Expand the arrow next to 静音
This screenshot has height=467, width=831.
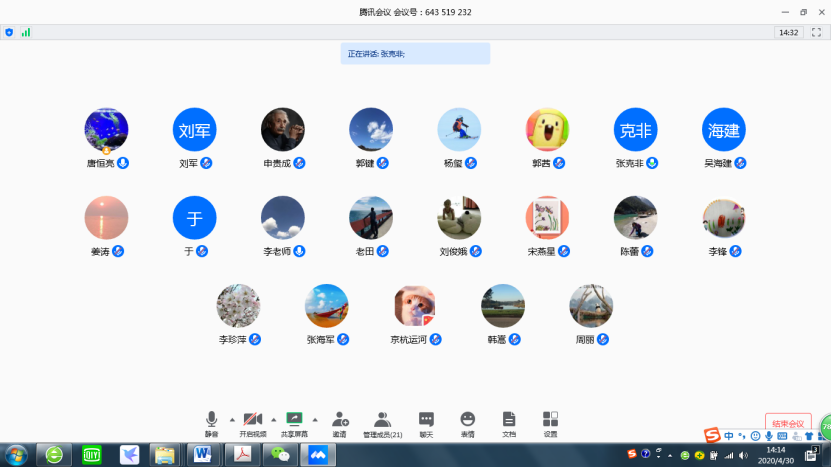tap(232, 419)
